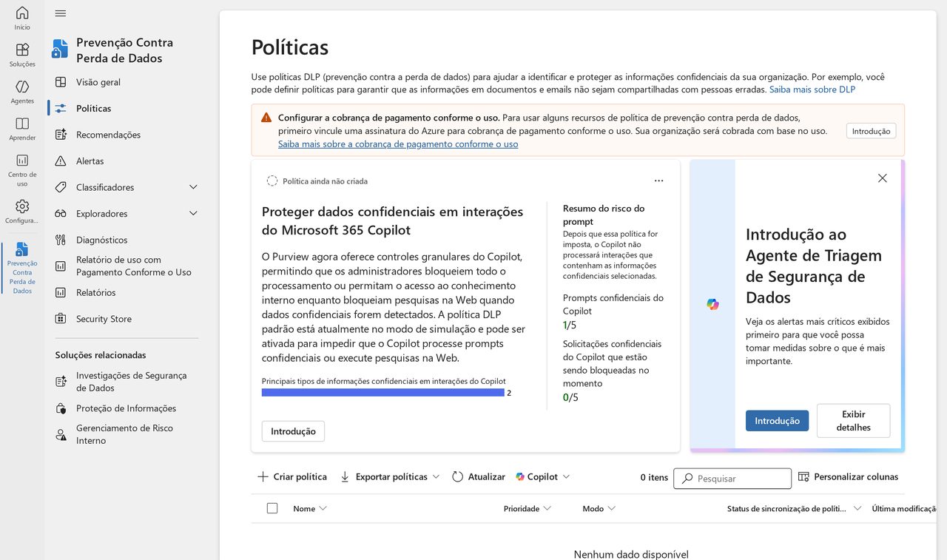Collapse the navigation with the hamburger icon

click(x=61, y=13)
